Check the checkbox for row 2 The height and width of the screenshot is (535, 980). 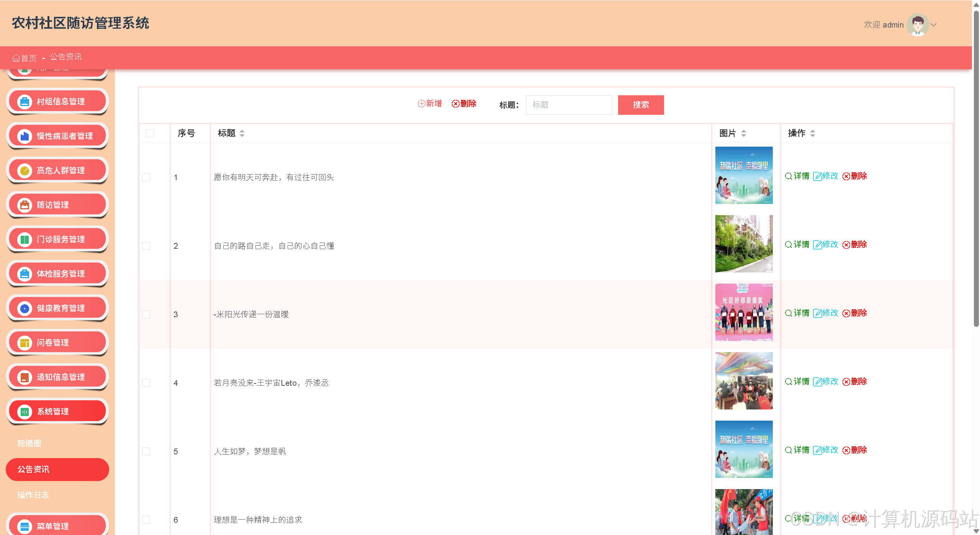click(x=146, y=246)
